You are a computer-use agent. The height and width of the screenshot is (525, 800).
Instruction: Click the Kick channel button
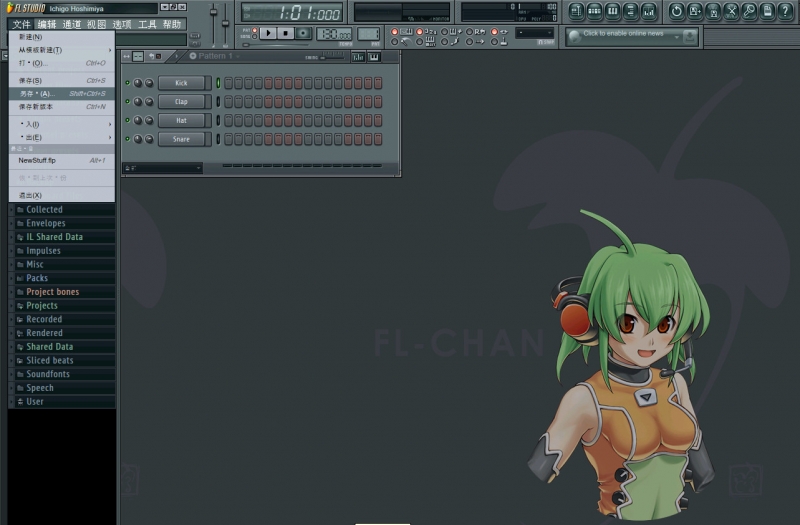(x=182, y=83)
